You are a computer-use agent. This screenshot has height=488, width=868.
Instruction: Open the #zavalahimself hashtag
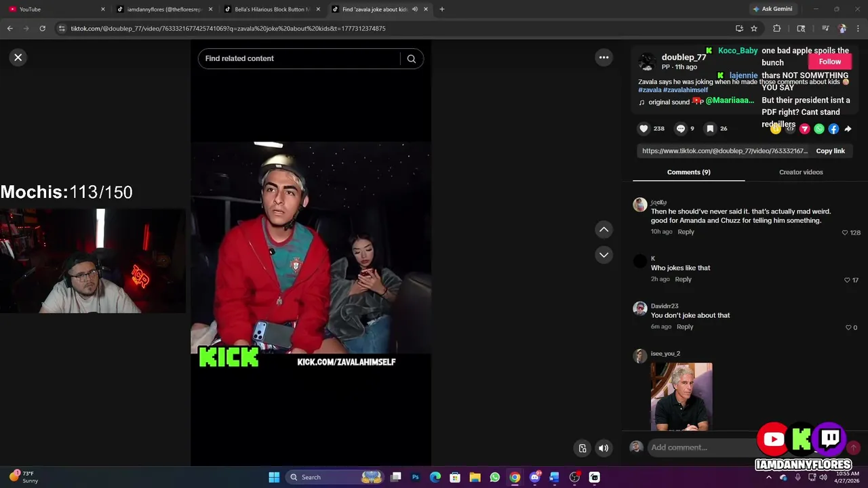pos(686,90)
